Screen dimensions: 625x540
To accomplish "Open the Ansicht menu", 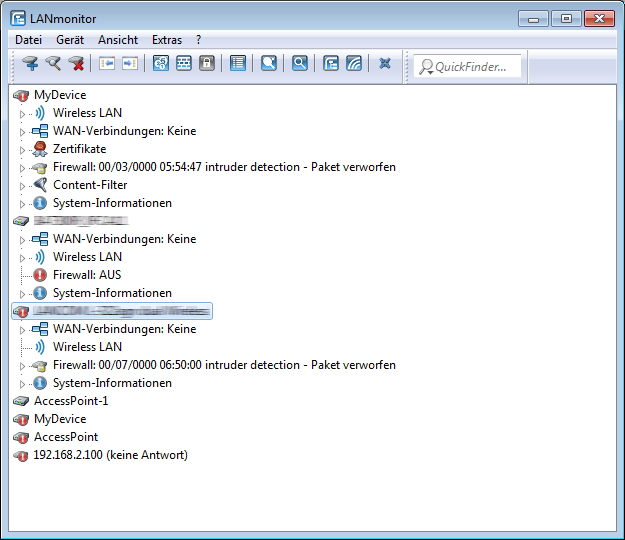I will click(118, 40).
